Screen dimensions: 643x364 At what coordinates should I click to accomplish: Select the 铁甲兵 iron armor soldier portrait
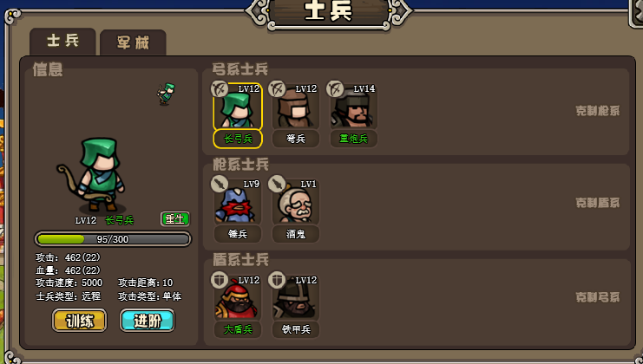point(295,297)
